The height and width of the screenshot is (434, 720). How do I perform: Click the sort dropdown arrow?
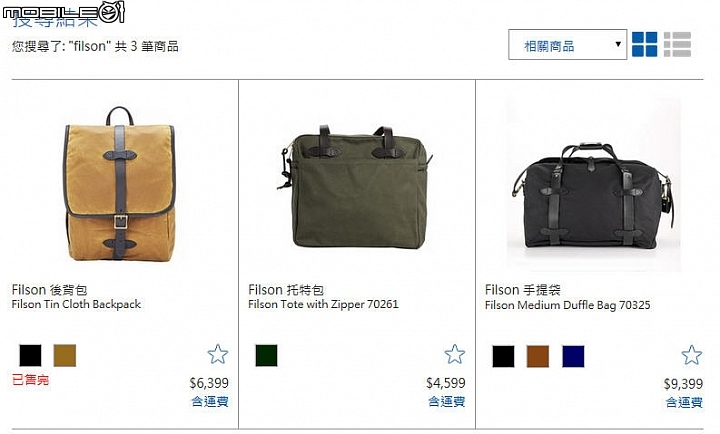tap(618, 44)
